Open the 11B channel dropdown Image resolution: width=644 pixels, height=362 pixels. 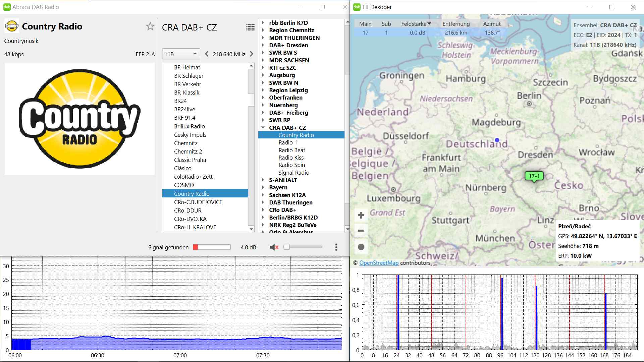181,54
